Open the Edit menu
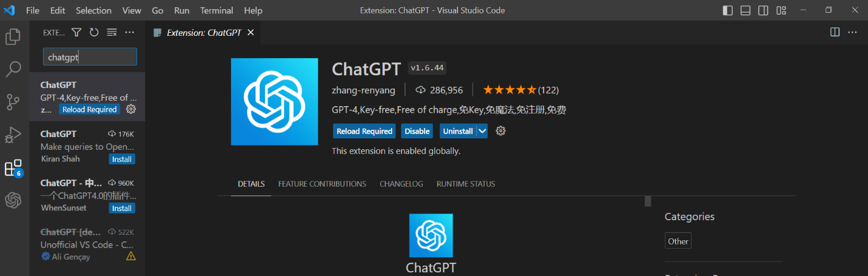 (58, 10)
